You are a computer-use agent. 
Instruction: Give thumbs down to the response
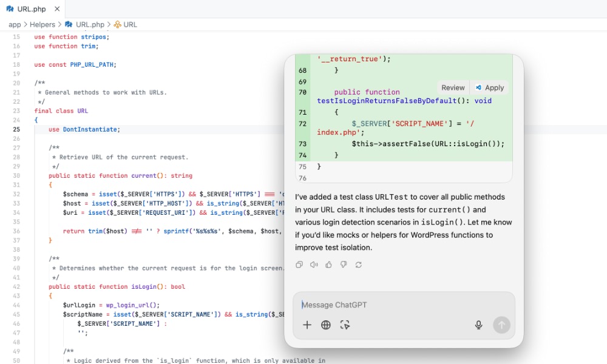tap(344, 265)
